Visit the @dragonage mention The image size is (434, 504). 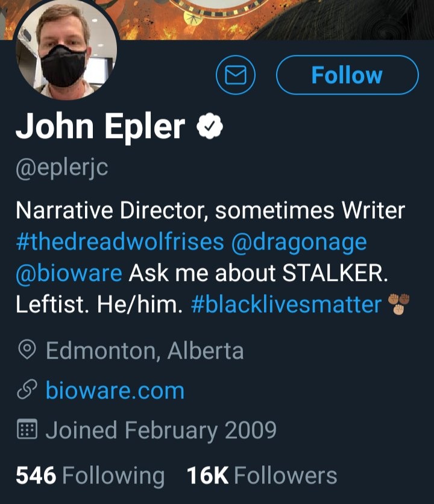pos(298,242)
